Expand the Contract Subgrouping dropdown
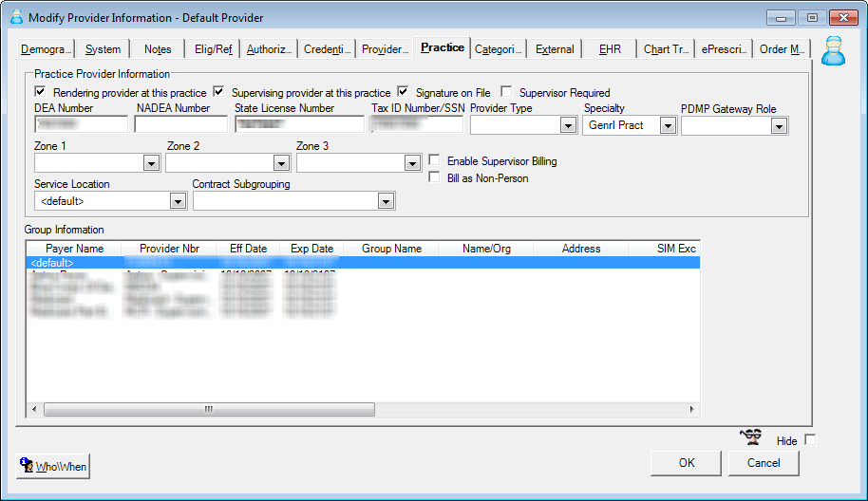 tap(386, 201)
